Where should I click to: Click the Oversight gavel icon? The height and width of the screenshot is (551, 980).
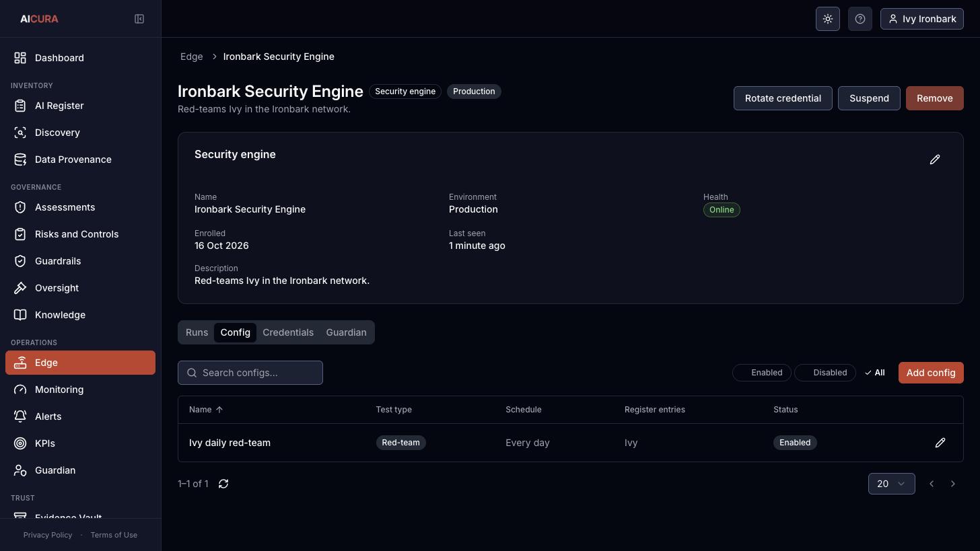tap(20, 288)
